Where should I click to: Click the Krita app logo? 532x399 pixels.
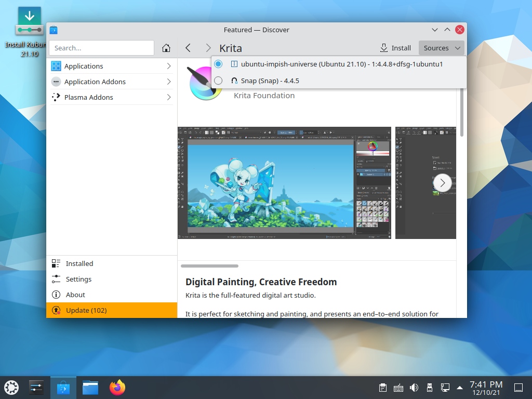[204, 84]
